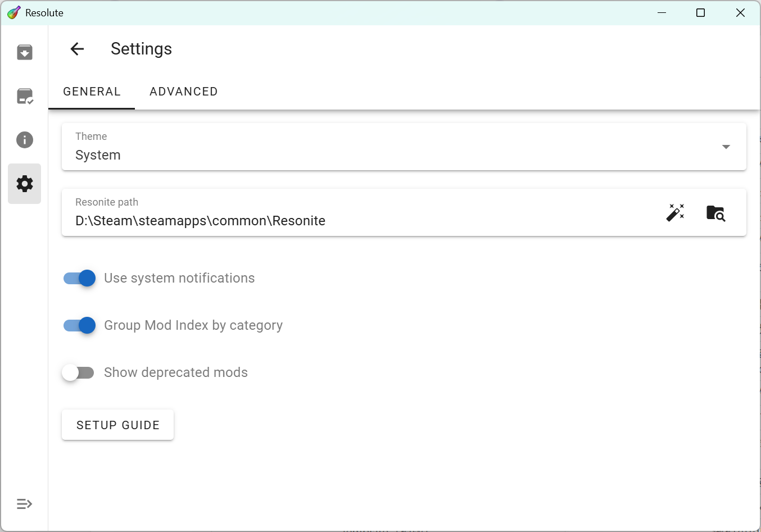The image size is (761, 532).
Task: Go back using the arrow icon
Action: point(77,49)
